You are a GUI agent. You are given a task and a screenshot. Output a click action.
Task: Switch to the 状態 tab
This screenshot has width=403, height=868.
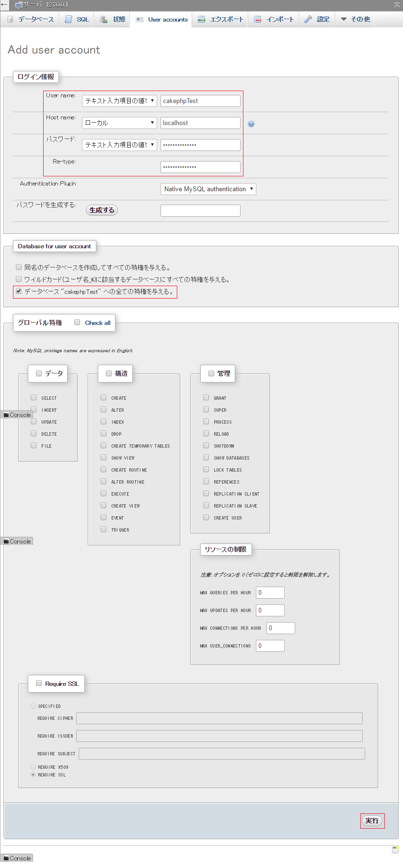pos(113,19)
